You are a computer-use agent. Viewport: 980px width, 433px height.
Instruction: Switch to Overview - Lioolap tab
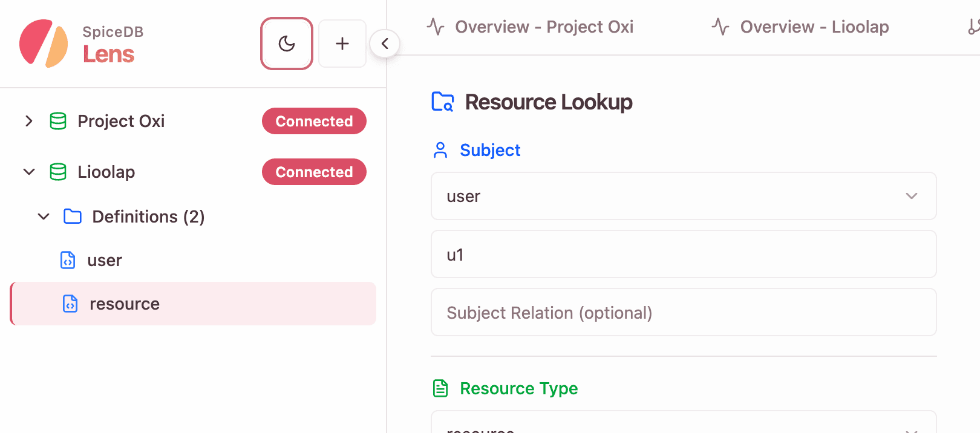(801, 27)
